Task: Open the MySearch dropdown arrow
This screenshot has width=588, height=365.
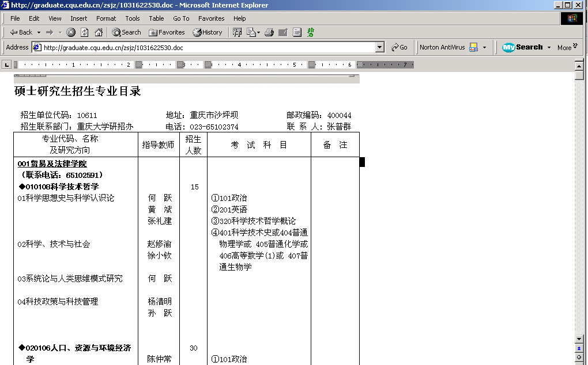Action: point(549,47)
